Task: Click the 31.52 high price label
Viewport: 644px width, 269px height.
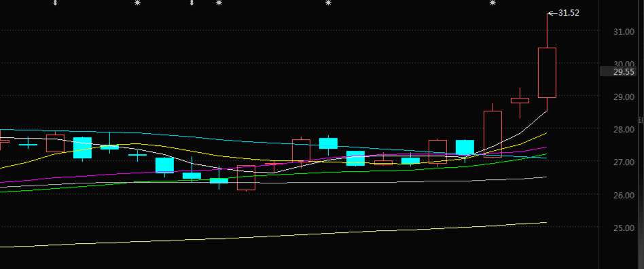Action: [569, 13]
